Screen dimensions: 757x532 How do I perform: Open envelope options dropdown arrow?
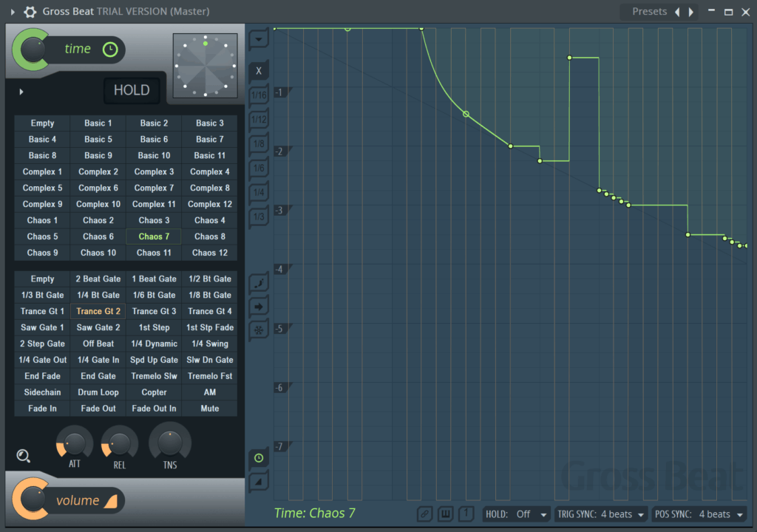point(259,40)
